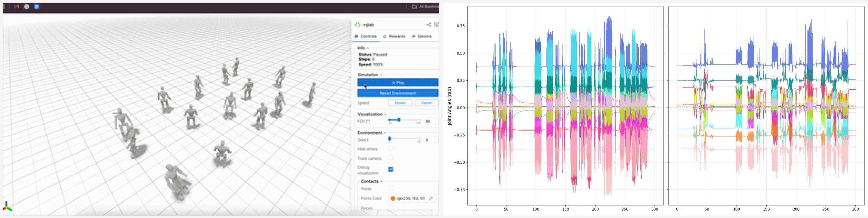Click the pencil icon beside Points Color
868x218 pixels.
point(431,199)
